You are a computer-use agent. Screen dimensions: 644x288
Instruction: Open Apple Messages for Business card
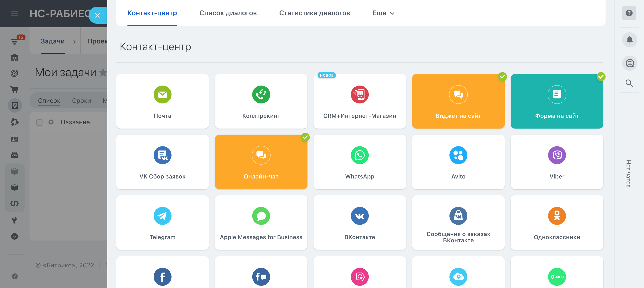tap(261, 222)
